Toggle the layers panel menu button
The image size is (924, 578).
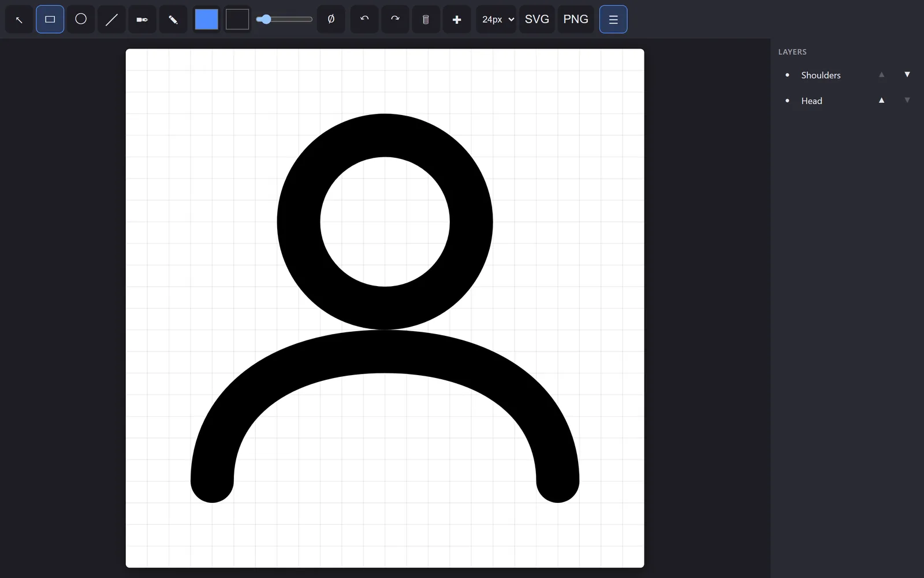613,20
